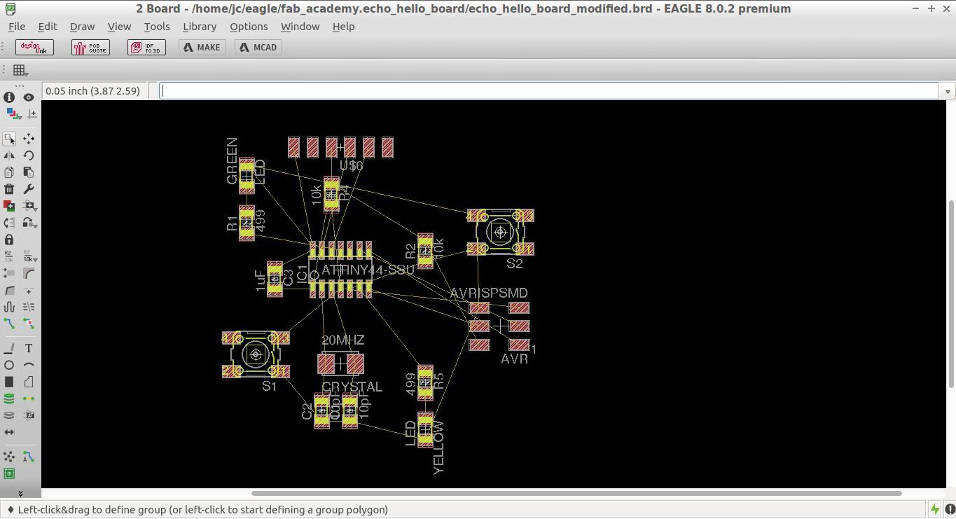The image size is (956, 519).
Task: Select the filled Rectangle tool
Action: coord(9,382)
